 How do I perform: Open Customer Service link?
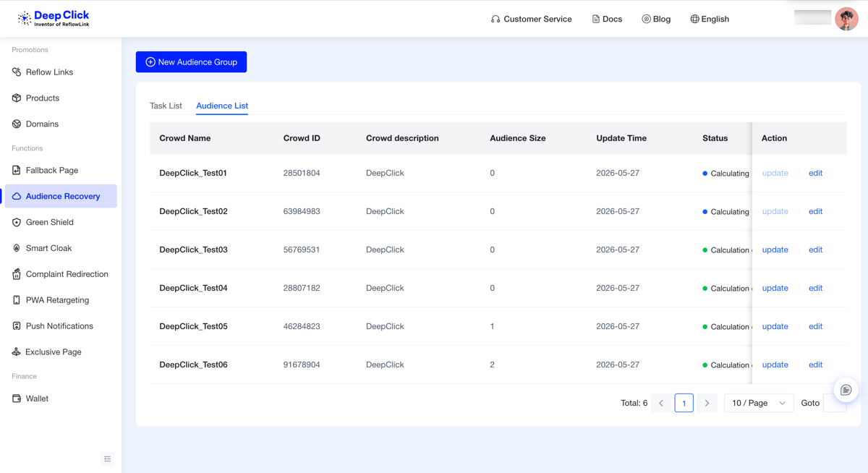(531, 20)
